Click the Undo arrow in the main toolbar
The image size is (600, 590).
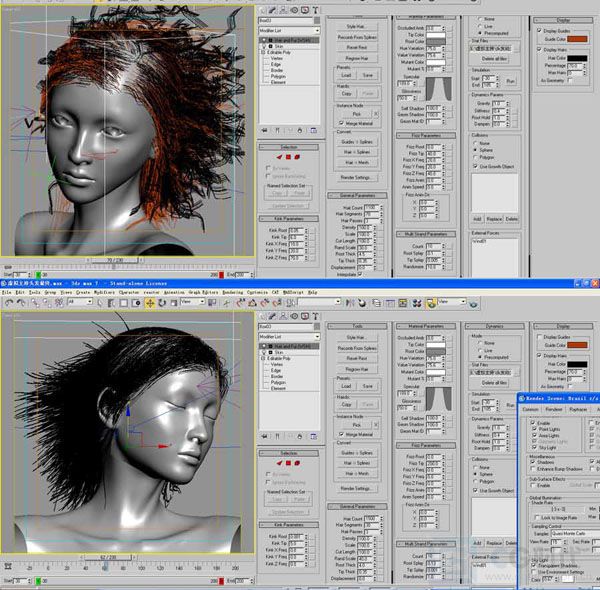[9, 303]
